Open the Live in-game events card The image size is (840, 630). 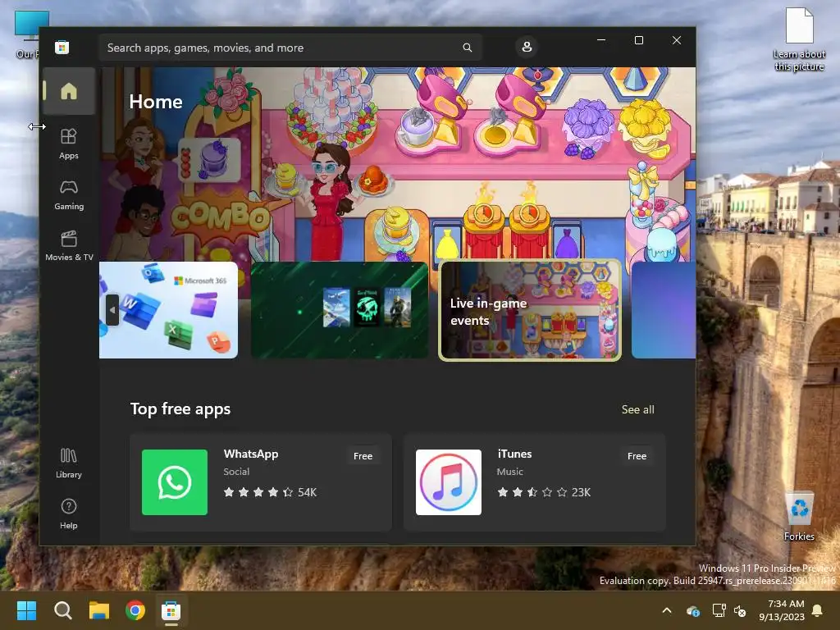coord(530,309)
